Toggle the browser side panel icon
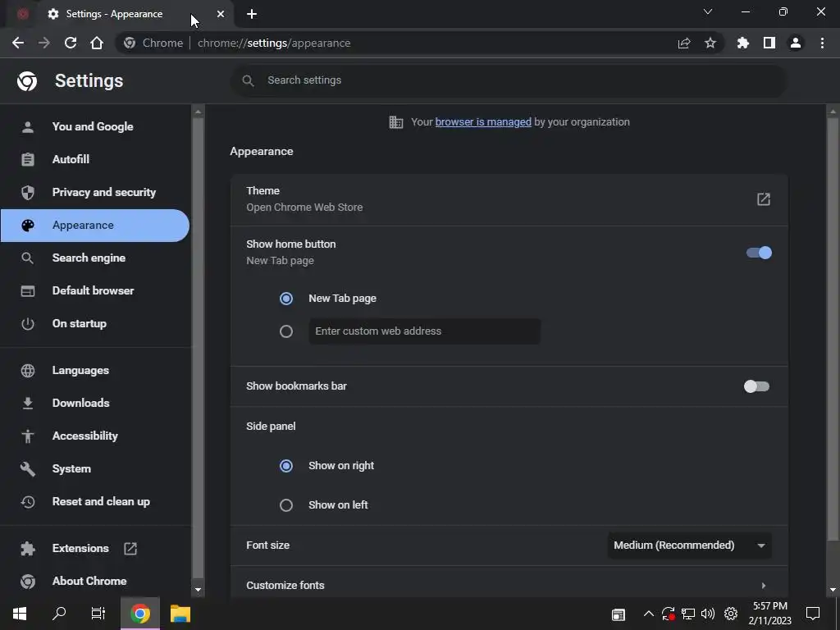The image size is (840, 630). [769, 43]
